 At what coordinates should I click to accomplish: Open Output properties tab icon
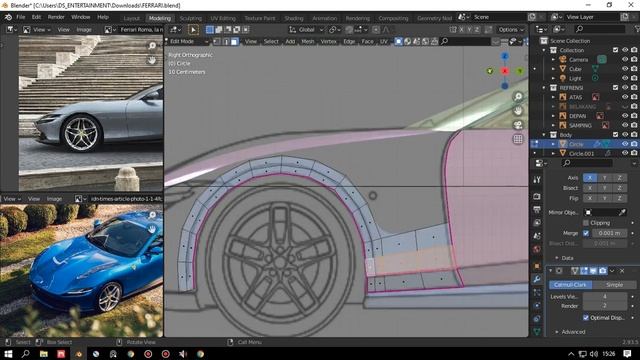[x=537, y=209]
